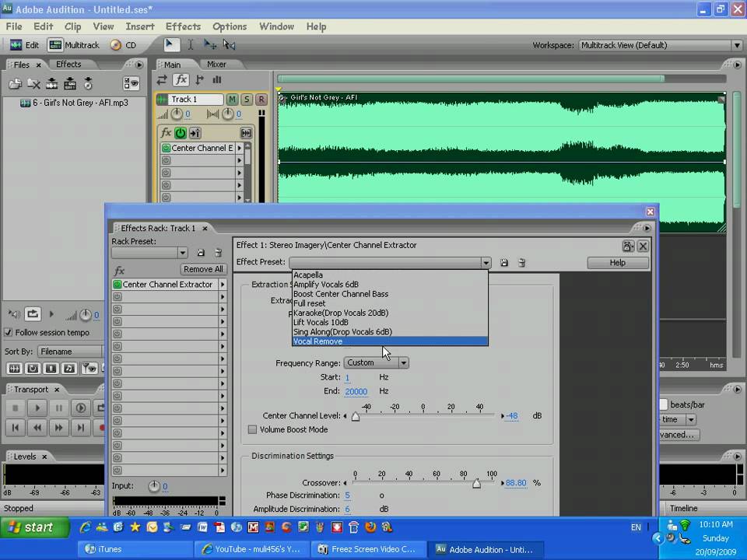Click the Windows start button

click(34, 527)
